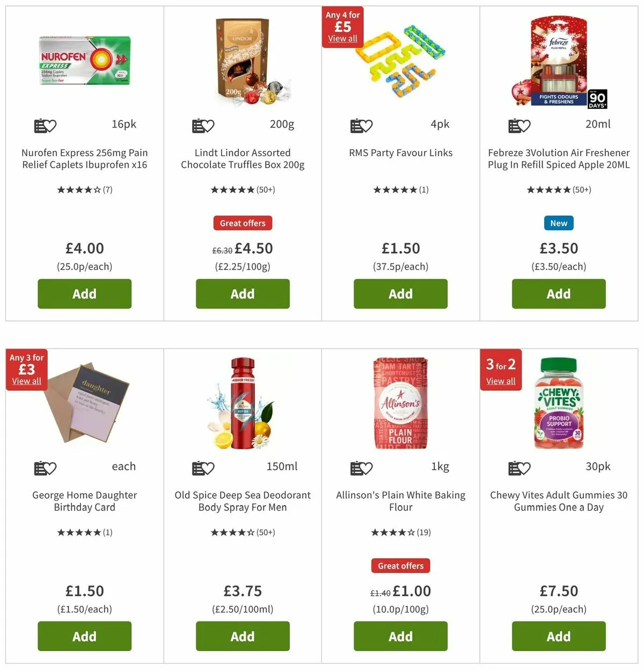View all in Any 4 for £5 offer
Image resolution: width=644 pixels, height=671 pixels.
tap(342, 39)
